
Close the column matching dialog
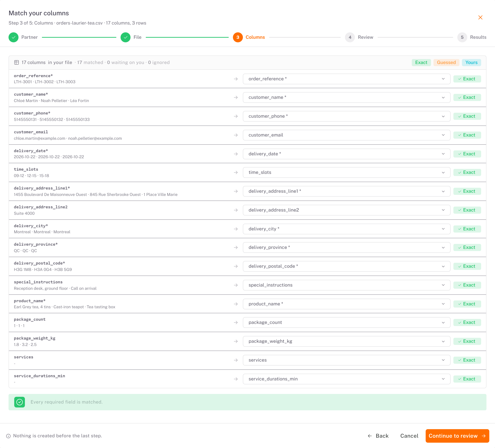pos(480,17)
